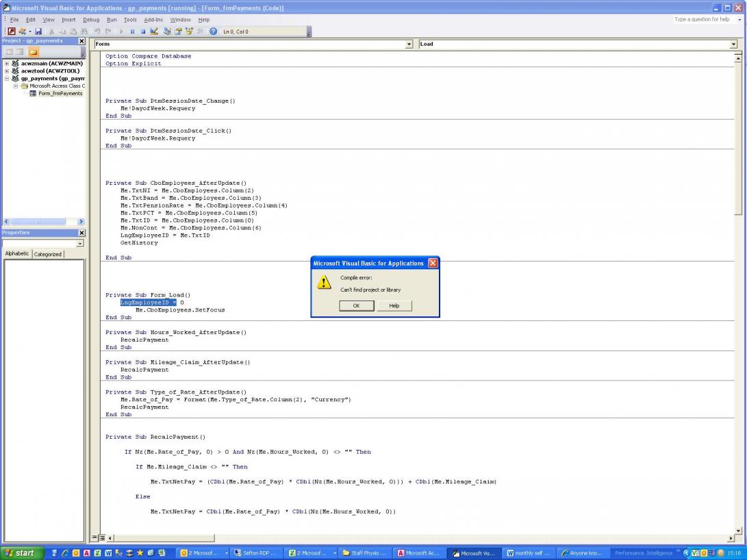Click the Toolbox toolbar icon

pyautogui.click(x=200, y=31)
